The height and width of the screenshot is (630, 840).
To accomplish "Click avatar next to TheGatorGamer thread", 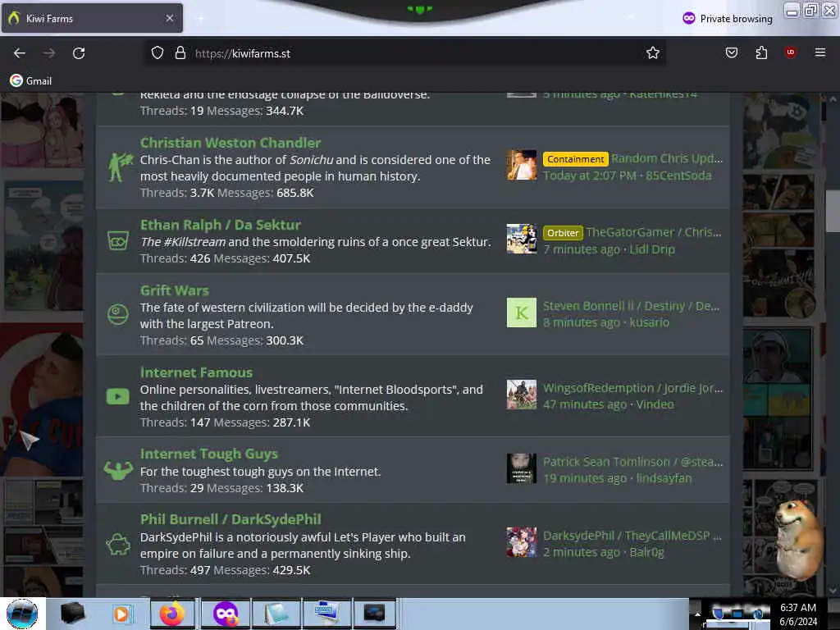I will click(x=521, y=239).
